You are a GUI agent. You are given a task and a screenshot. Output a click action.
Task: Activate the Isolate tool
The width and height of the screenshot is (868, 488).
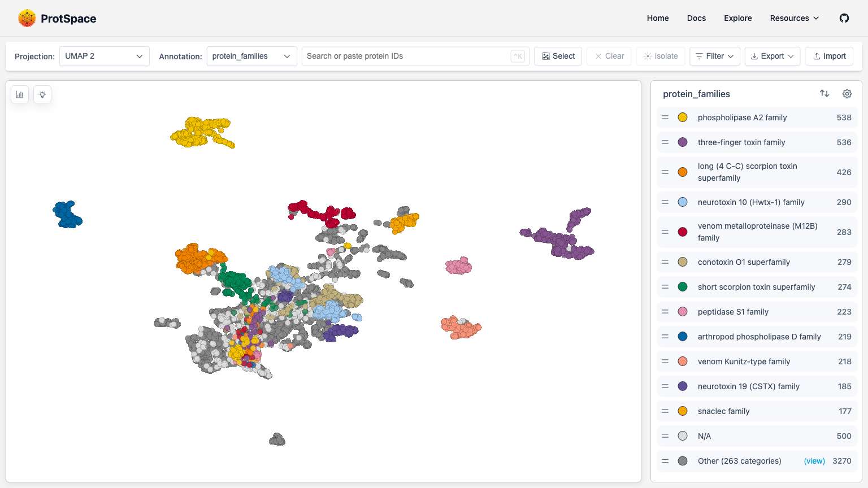[660, 56]
